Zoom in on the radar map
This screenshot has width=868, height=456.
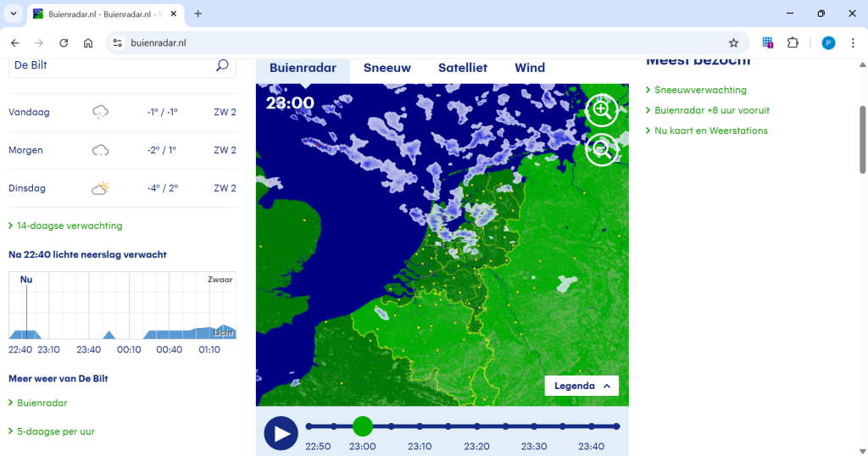point(602,110)
